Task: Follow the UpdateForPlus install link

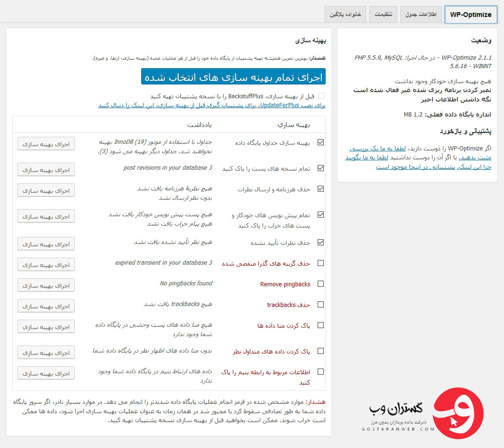Action: point(212,105)
